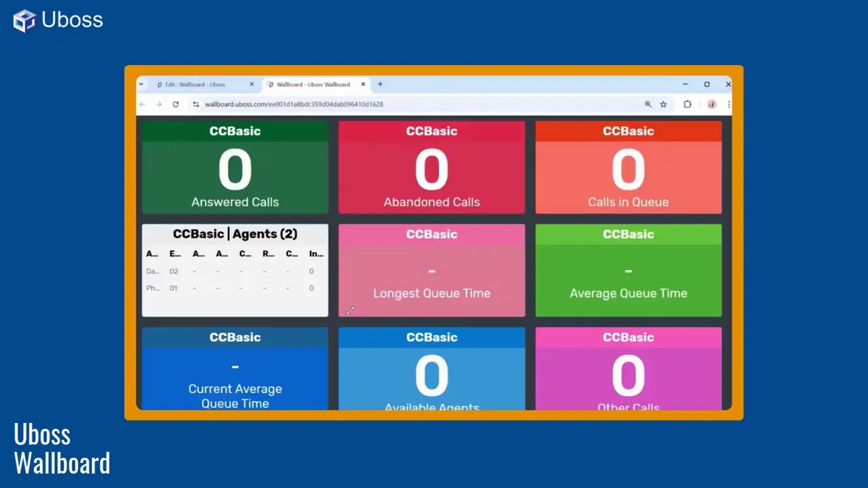
Task: Reload the wallboard page
Action: click(x=176, y=104)
